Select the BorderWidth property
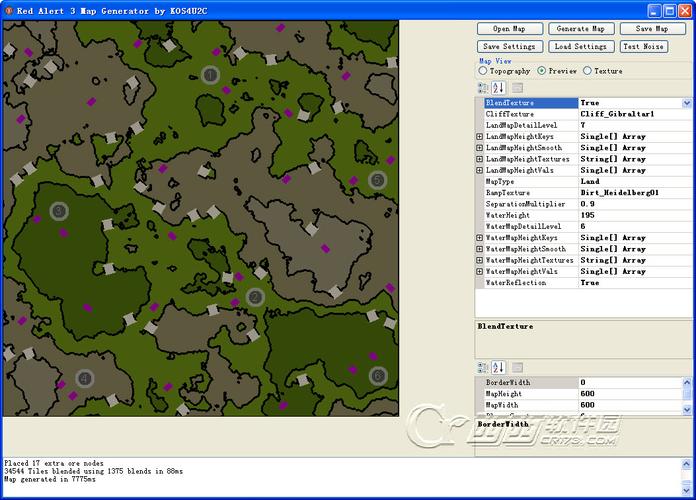The image size is (696, 500). pyautogui.click(x=582, y=382)
